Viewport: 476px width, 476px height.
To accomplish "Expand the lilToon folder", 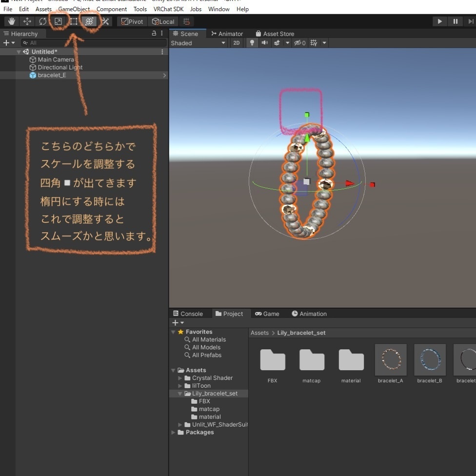I will point(180,386).
